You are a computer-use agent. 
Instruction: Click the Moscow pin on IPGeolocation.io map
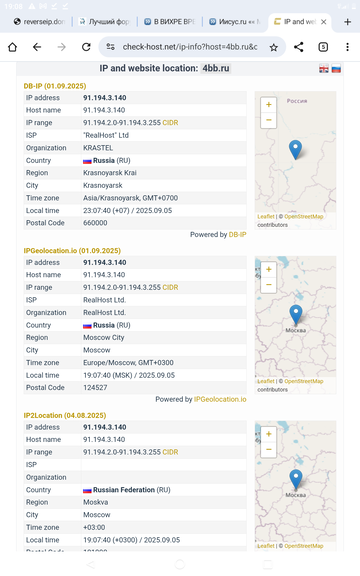click(296, 314)
